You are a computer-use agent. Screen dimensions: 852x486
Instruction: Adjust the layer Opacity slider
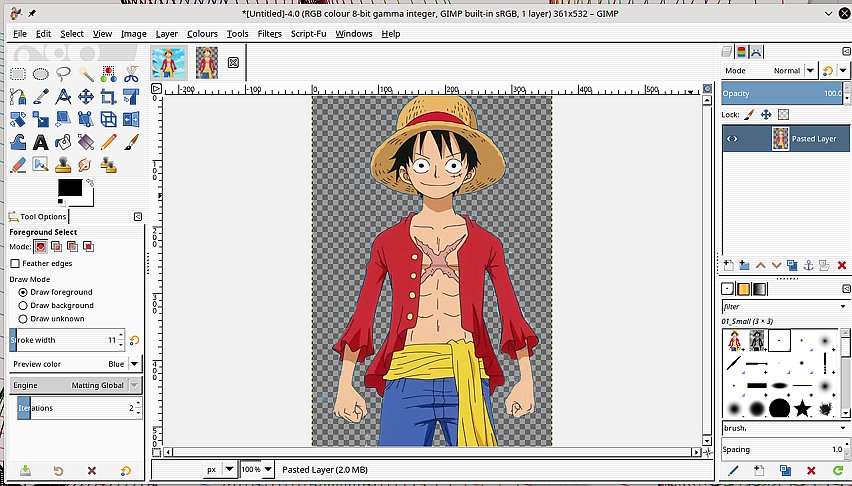click(x=782, y=94)
